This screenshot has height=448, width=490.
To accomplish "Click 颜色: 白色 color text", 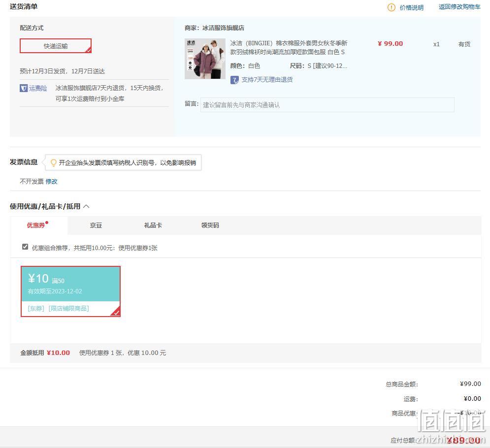I will (x=245, y=66).
